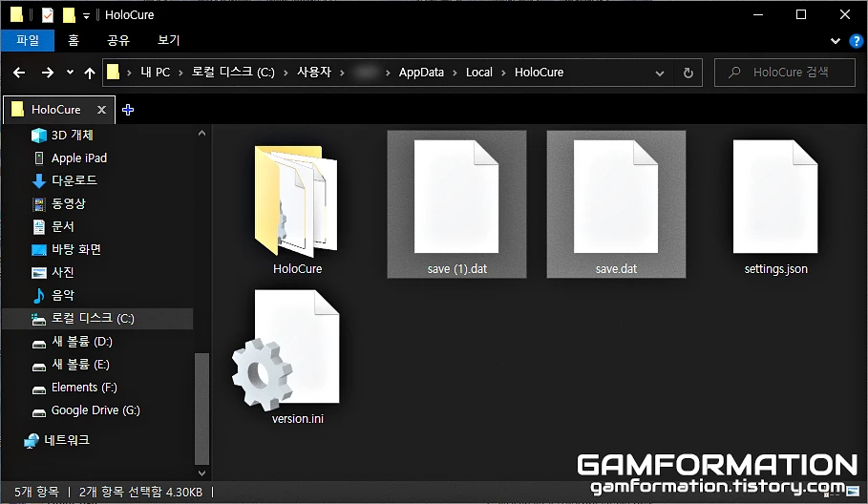Screen dimensions: 868x504
Task: Open Apple iPad in the sidebar
Action: [79, 158]
